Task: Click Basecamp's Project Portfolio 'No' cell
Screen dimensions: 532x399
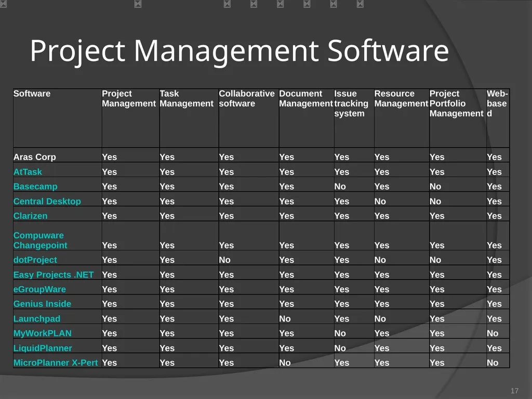Action: point(458,184)
